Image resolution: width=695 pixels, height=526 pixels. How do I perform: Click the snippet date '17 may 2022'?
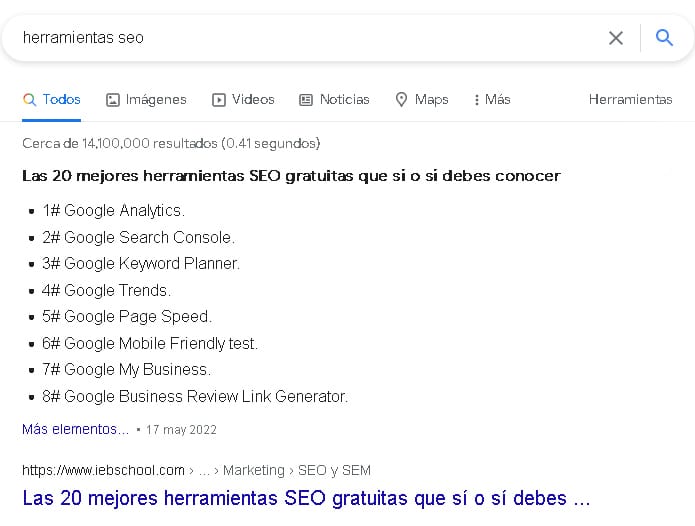coord(181,430)
